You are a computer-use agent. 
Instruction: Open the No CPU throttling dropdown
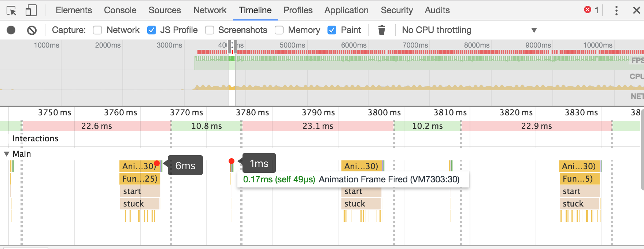coord(470,30)
